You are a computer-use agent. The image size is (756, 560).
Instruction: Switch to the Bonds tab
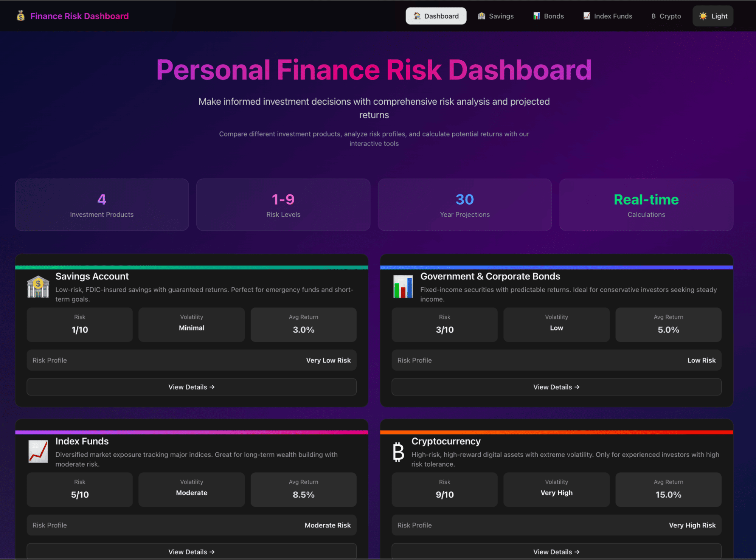548,16
